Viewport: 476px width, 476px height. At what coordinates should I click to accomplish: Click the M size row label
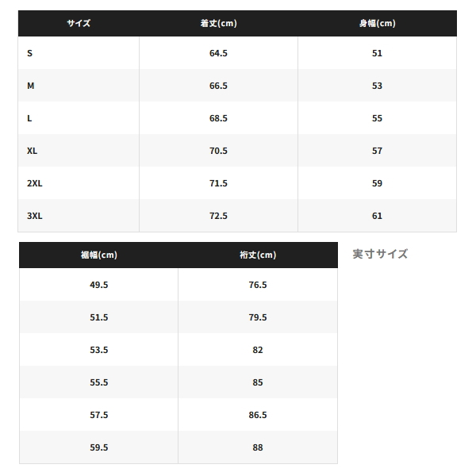pyautogui.click(x=31, y=86)
